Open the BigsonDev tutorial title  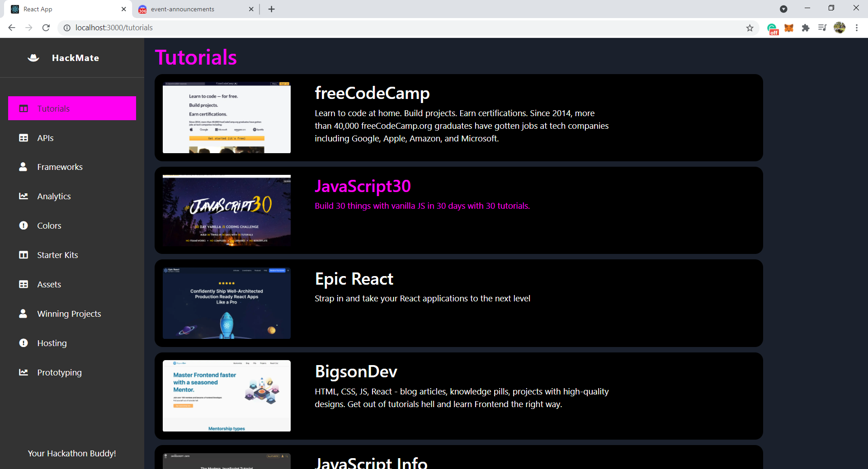[356, 371]
